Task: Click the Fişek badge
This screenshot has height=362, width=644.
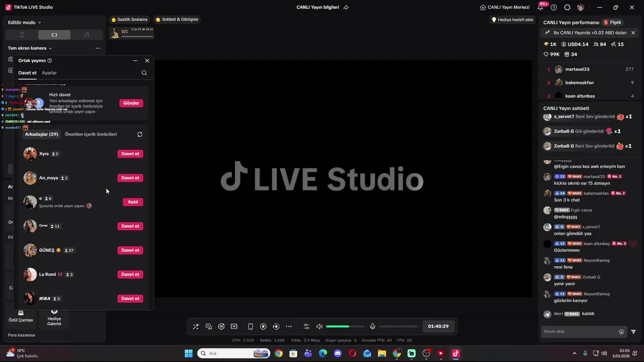Action: (x=613, y=23)
